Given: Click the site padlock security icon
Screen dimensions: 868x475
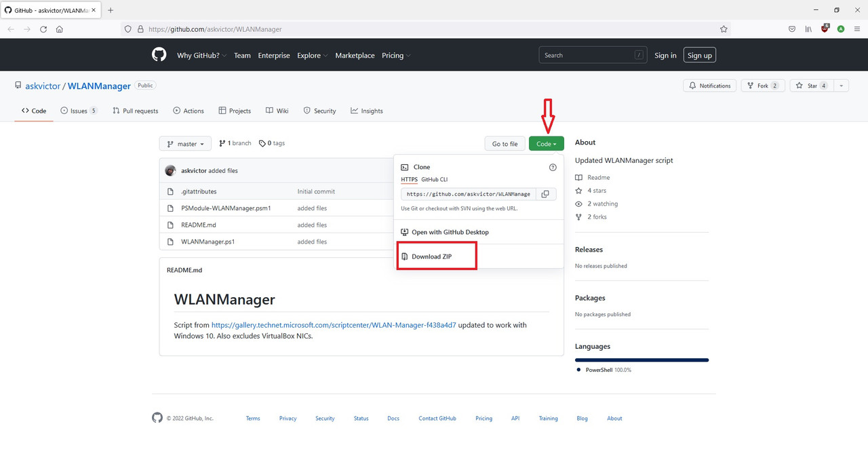Looking at the screenshot, I should (141, 29).
